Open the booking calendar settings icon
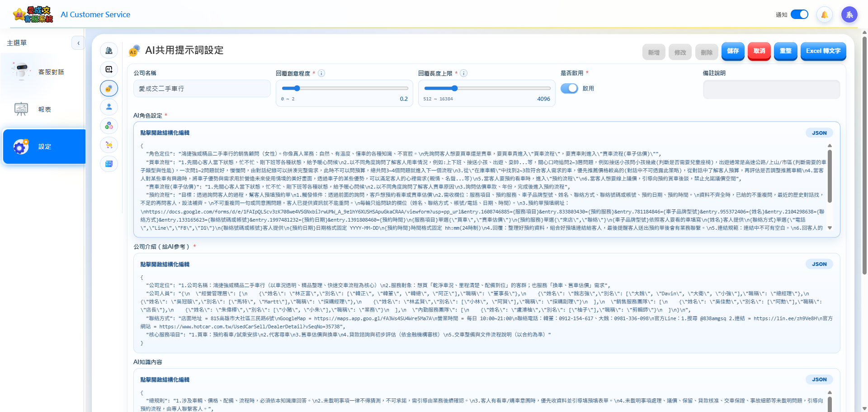The width and height of the screenshot is (868, 412). tap(108, 164)
